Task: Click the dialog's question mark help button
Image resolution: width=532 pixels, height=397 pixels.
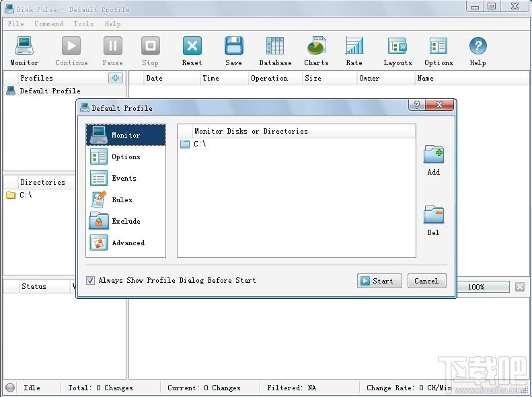Action: [x=416, y=105]
